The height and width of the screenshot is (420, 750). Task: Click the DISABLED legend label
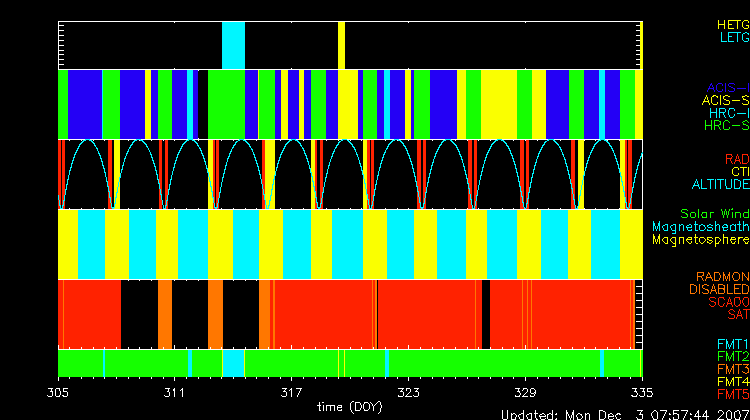point(718,290)
